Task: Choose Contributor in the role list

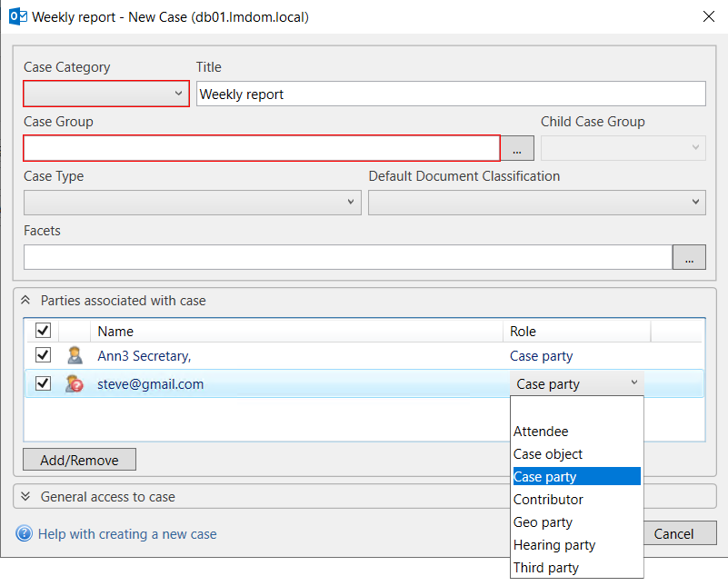Action: point(548,500)
